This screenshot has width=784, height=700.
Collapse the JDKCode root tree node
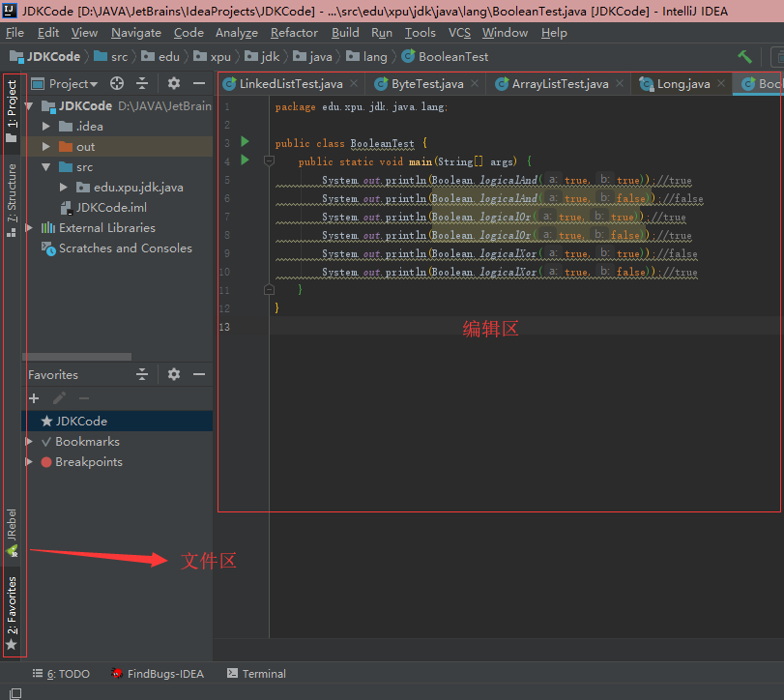[29, 106]
